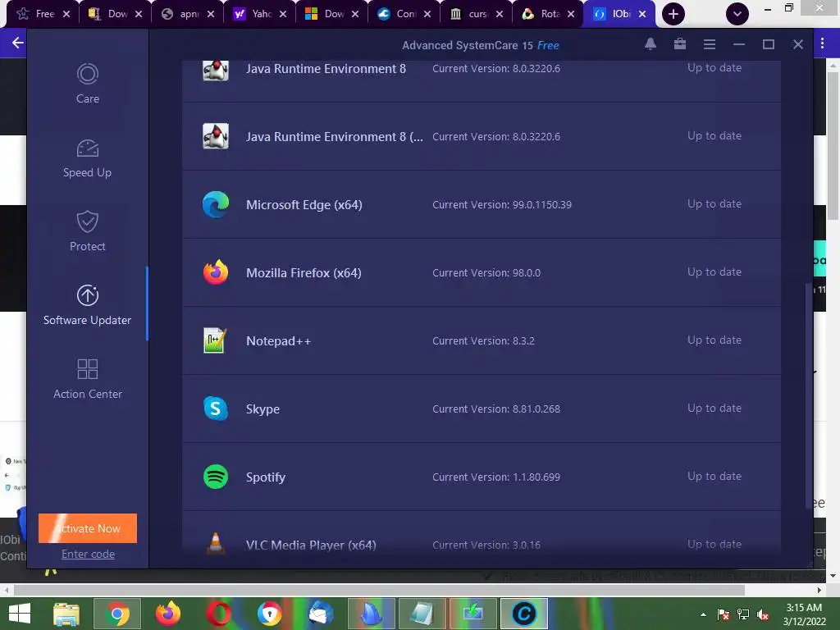Open Firefox from taskbar
840x630 pixels.
(x=167, y=614)
